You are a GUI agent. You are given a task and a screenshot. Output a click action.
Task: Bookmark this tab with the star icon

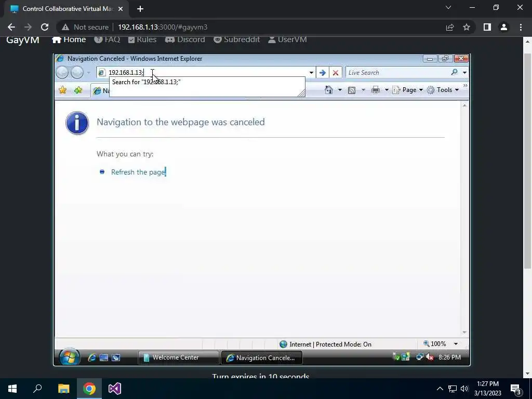[x=467, y=27]
